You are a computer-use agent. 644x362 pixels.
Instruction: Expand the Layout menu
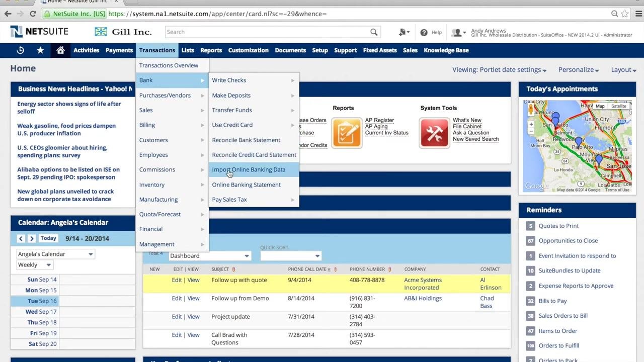[x=623, y=70]
